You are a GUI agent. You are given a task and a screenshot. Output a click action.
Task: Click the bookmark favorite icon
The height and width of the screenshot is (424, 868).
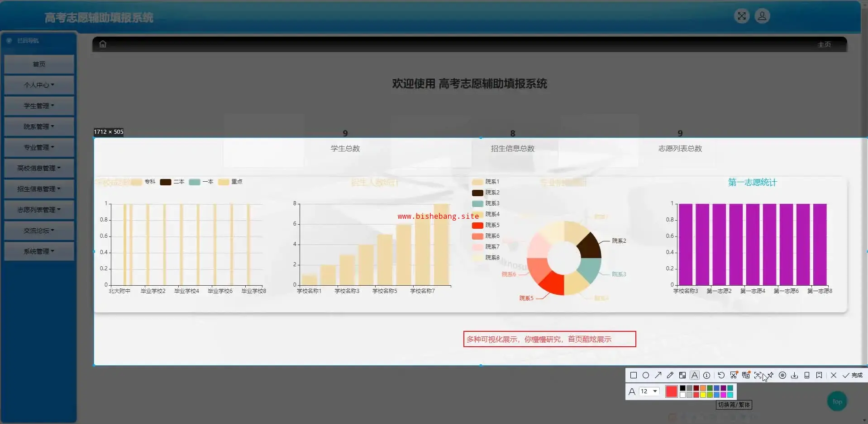(x=819, y=375)
